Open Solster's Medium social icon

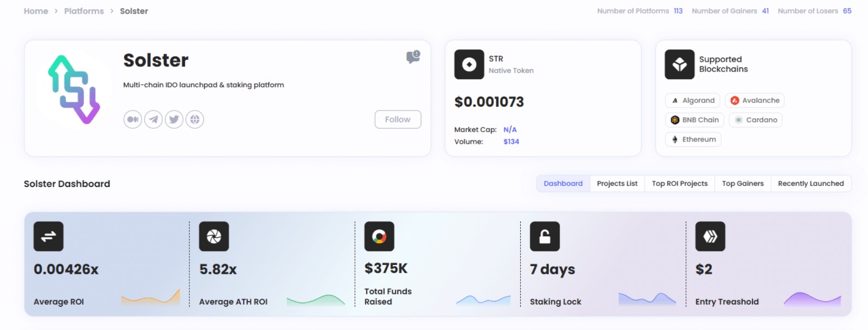tap(132, 119)
